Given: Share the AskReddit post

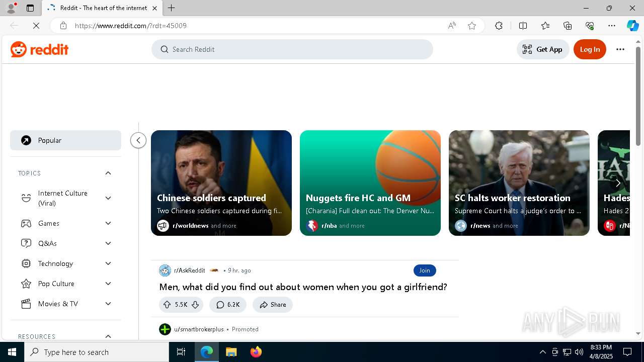Looking at the screenshot, I should click(x=273, y=305).
